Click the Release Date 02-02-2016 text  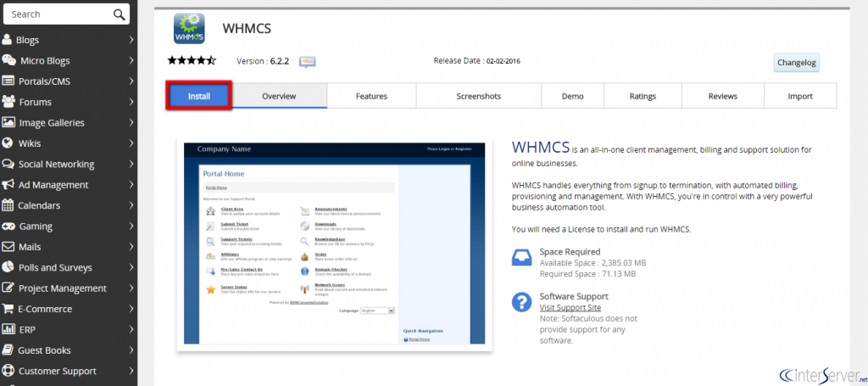(x=476, y=61)
